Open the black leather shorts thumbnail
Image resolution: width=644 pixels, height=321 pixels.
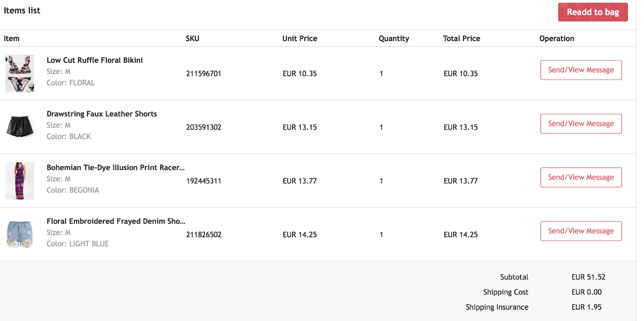click(x=20, y=127)
